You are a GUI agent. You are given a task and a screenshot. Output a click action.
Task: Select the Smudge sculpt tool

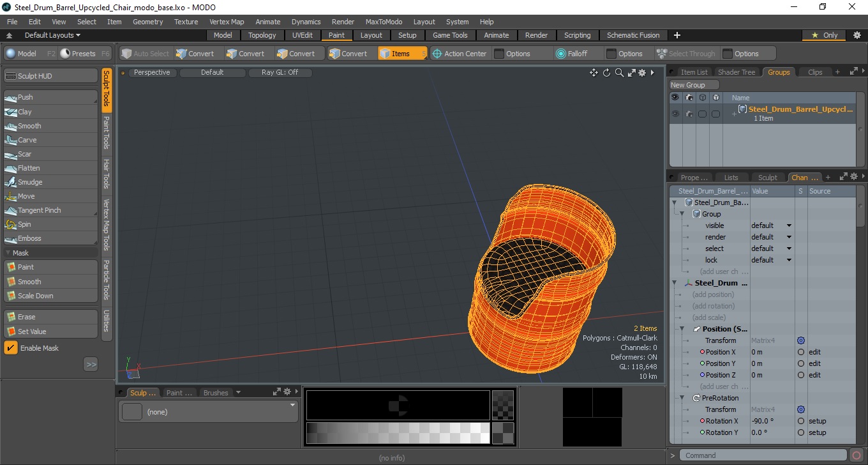pyautogui.click(x=51, y=182)
